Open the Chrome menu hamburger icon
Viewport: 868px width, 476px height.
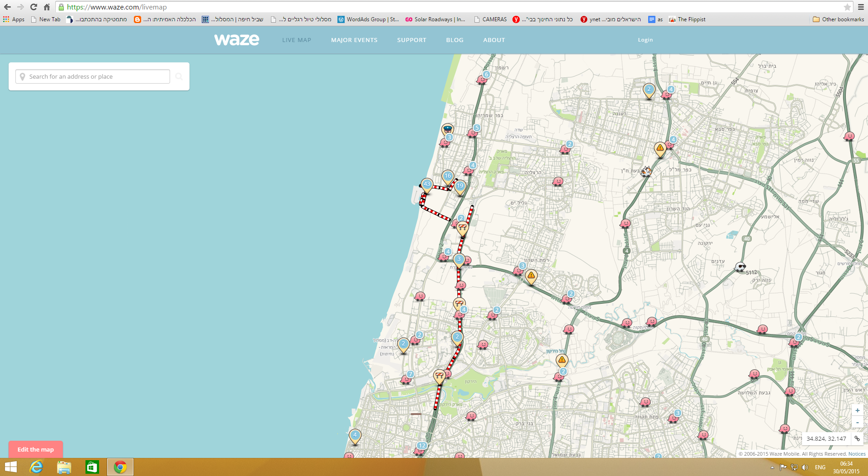[x=861, y=7]
